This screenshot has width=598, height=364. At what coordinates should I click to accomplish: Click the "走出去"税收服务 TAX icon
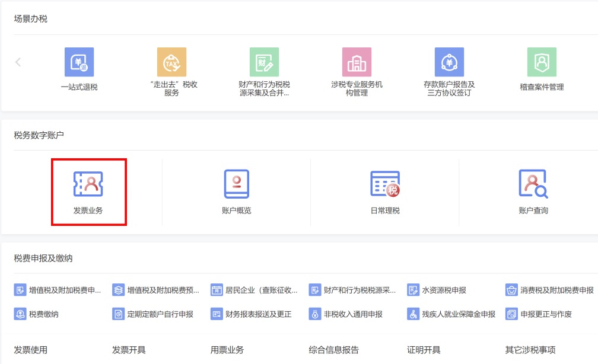coord(171,63)
